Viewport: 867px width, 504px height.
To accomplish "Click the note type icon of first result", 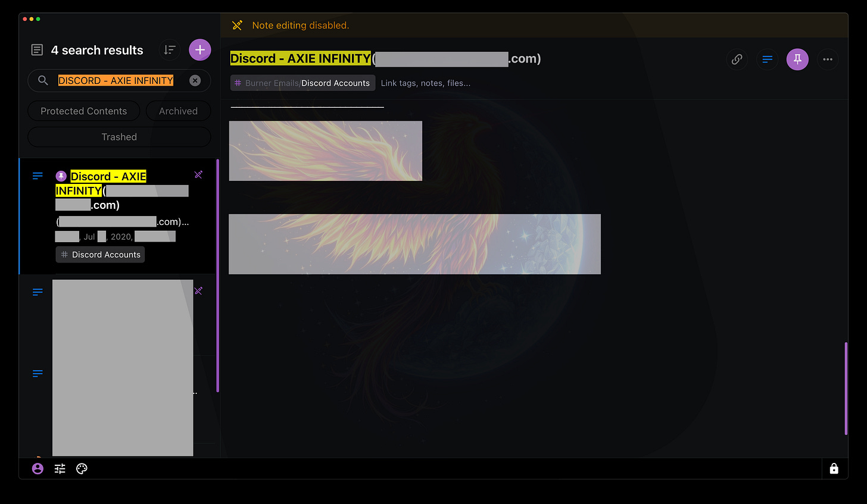I will coord(38,176).
